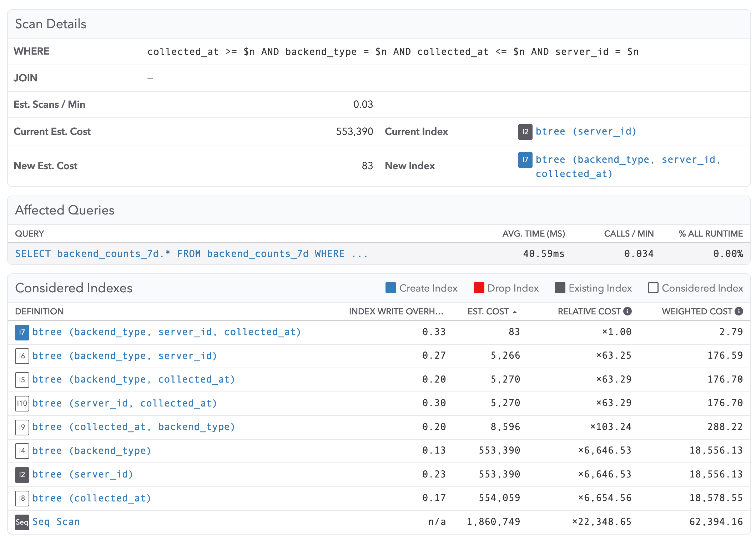
Task: Click weighted cost 62,394.16
Action: pyautogui.click(x=716, y=522)
